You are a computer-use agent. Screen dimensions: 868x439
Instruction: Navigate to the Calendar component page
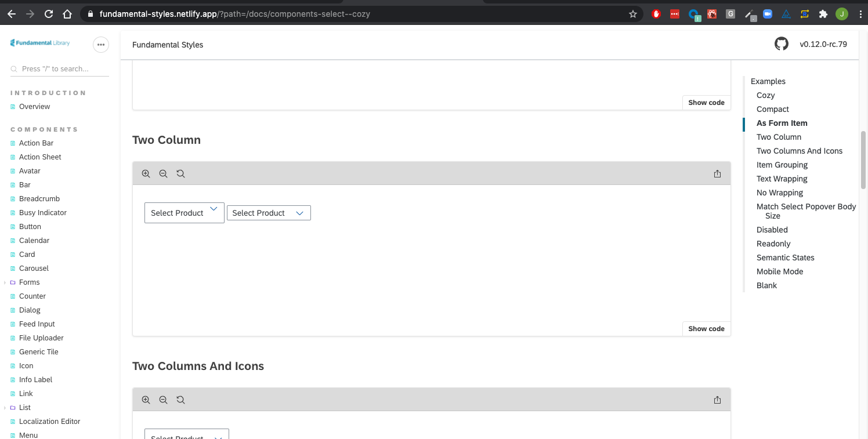point(34,240)
